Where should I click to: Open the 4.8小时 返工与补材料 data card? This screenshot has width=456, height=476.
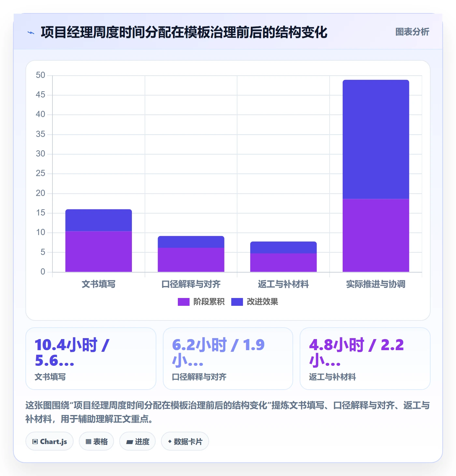365,359
